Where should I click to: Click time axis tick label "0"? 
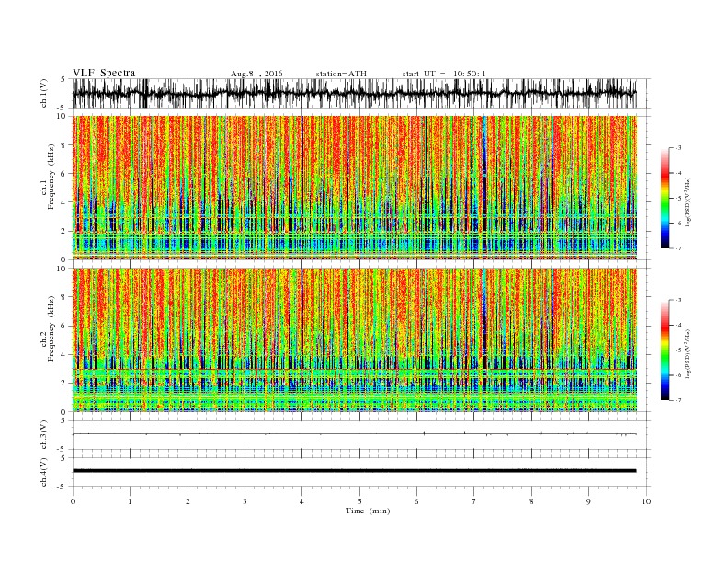pos(73,501)
